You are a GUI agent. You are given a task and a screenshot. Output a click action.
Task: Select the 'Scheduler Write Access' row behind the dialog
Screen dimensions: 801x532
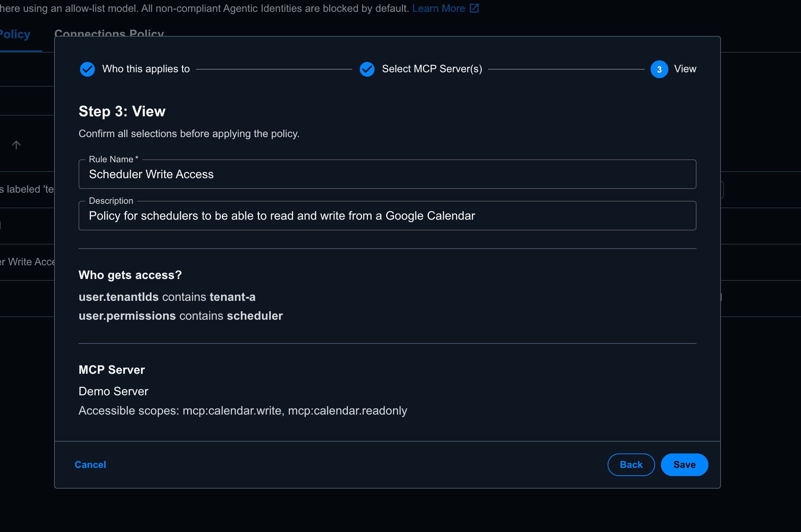(26, 262)
